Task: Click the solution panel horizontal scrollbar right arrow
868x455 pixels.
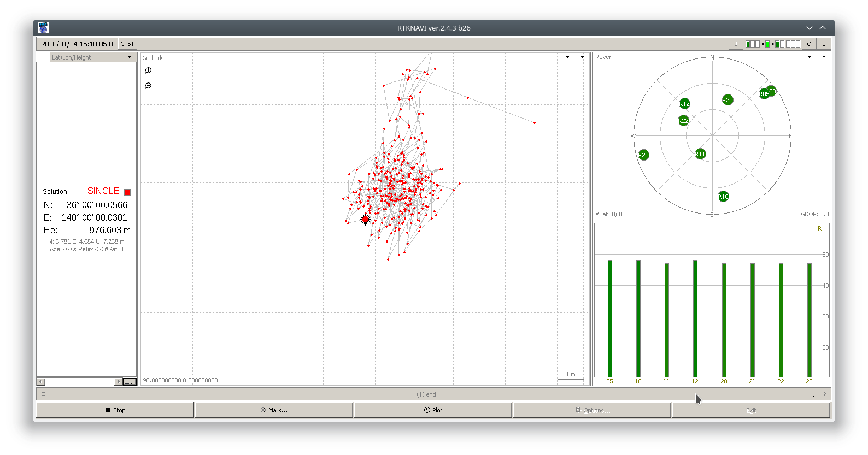Action: 118,382
